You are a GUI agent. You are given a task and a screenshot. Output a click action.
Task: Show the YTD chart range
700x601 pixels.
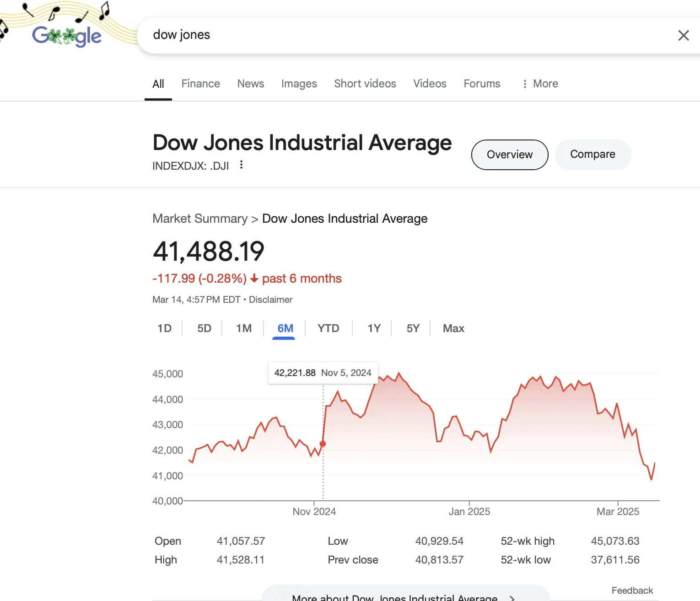(328, 328)
